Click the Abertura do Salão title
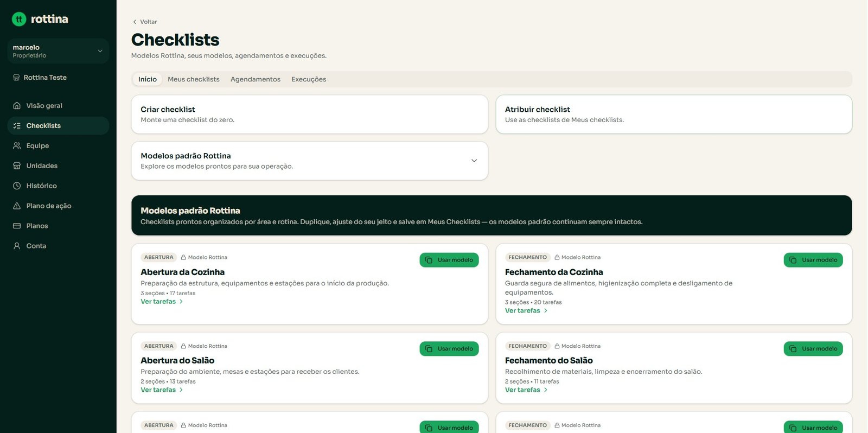The height and width of the screenshot is (433, 868). point(177,361)
